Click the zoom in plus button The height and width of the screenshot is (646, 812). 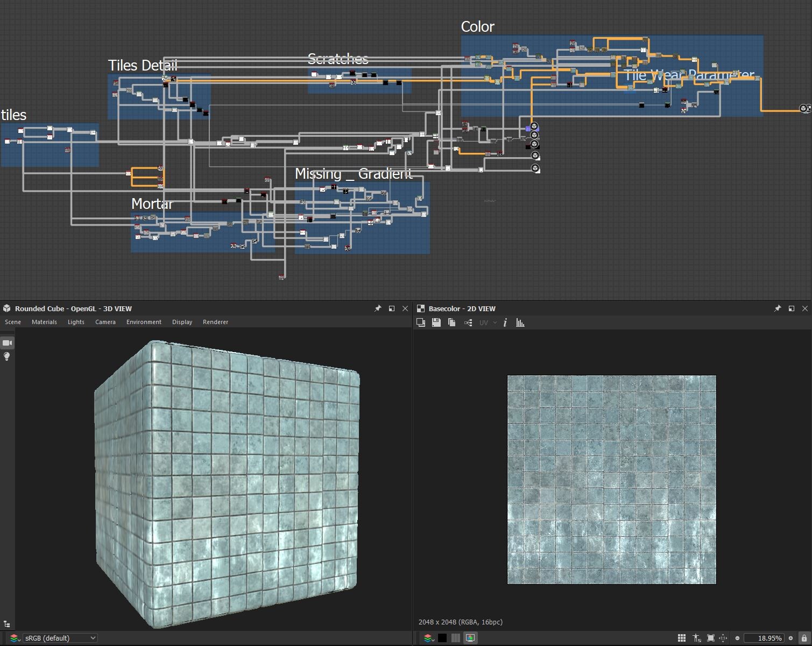(790, 638)
